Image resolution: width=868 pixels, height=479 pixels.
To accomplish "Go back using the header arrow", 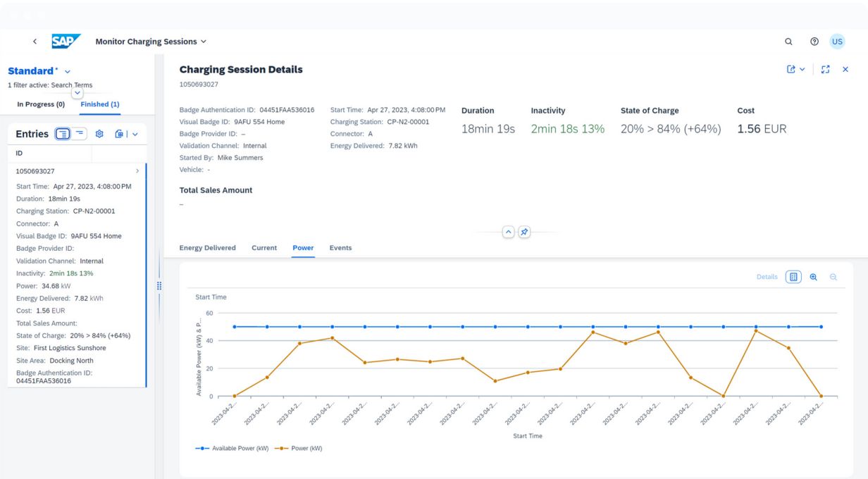I will (35, 42).
